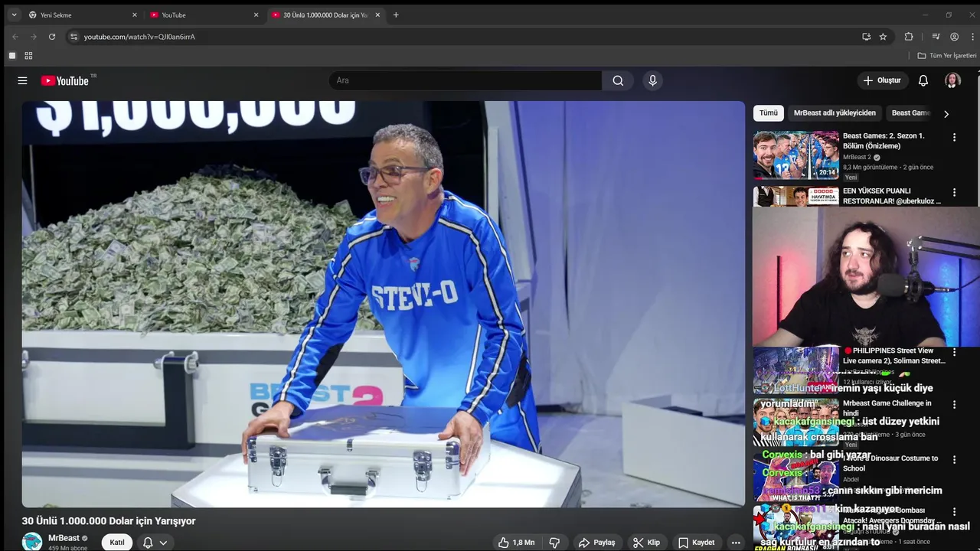Viewport: 980px width, 551px height.
Task: Open EEN YÜKSEK PUANLI RESTORANLAR video title
Action: (892, 196)
